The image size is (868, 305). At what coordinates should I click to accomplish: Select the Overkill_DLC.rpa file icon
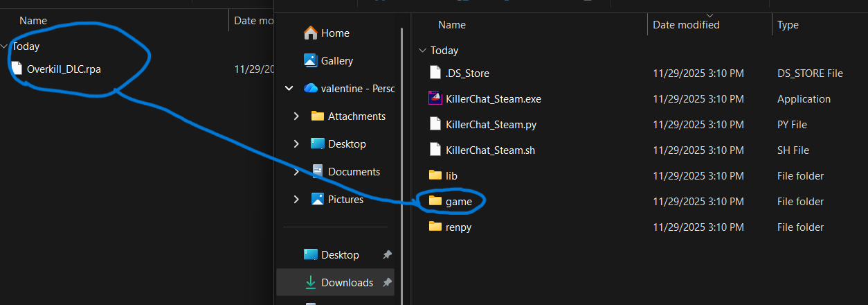[x=17, y=69]
